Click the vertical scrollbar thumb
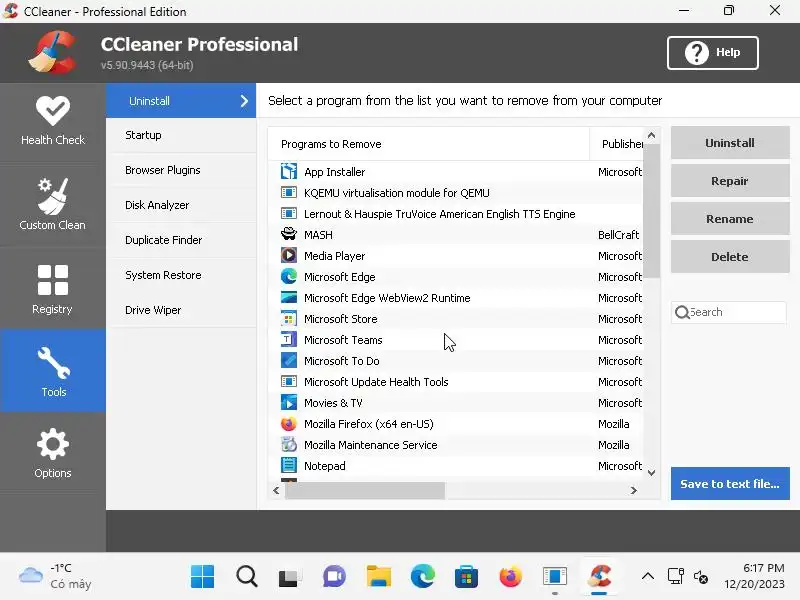Image resolution: width=800 pixels, height=600 pixels. point(652,211)
